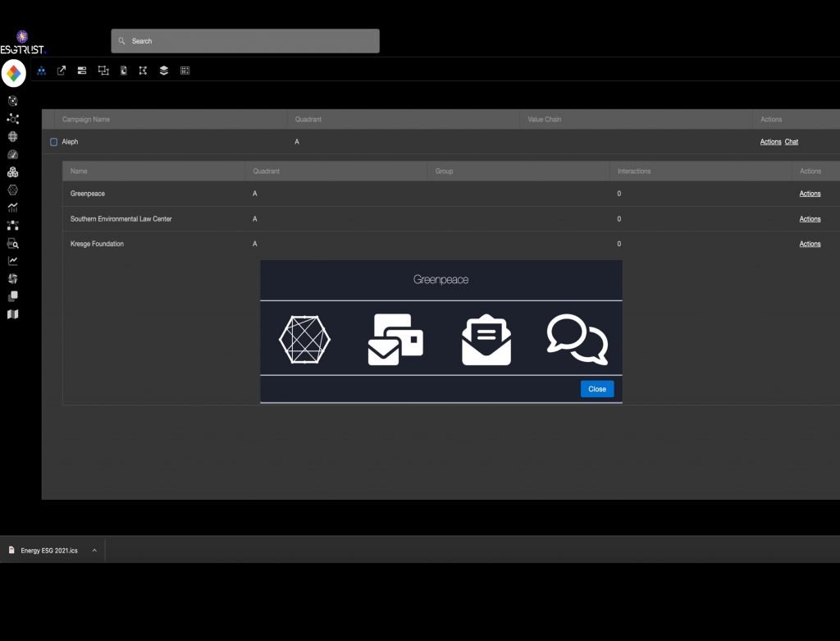Select the node-corners square toolbar icon
840x641 pixels.
tap(143, 71)
